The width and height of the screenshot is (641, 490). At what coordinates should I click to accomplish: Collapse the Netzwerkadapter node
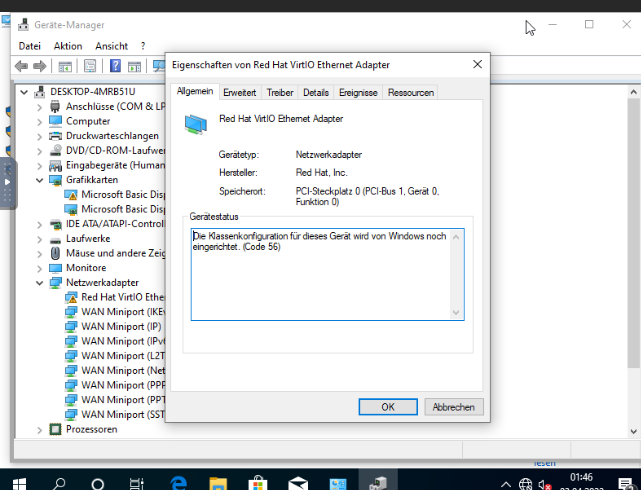[x=39, y=283]
